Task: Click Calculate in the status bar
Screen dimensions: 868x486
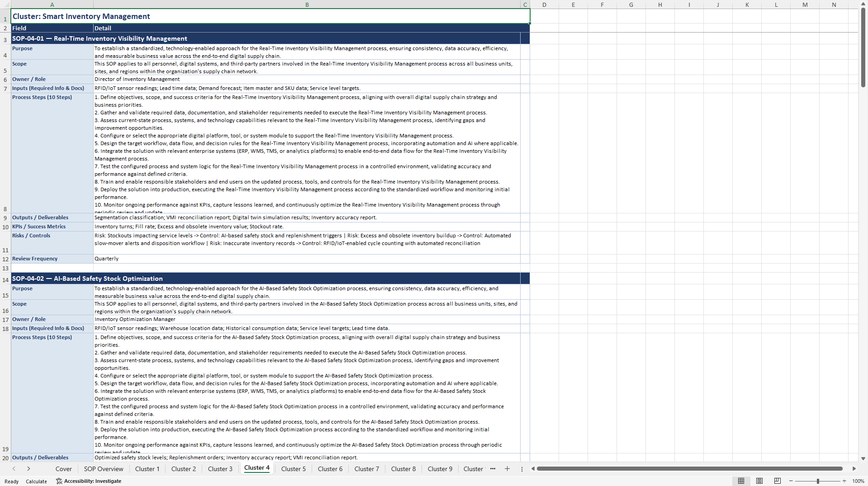Action: 36,481
